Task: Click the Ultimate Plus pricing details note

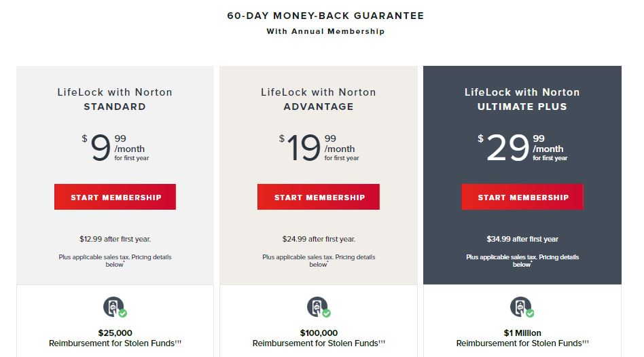Action: click(x=522, y=261)
